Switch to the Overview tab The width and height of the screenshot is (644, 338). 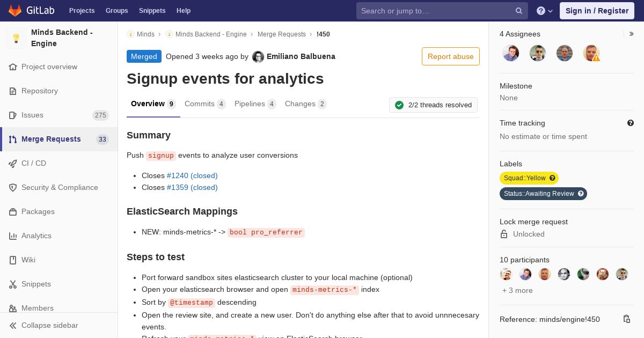pos(153,104)
